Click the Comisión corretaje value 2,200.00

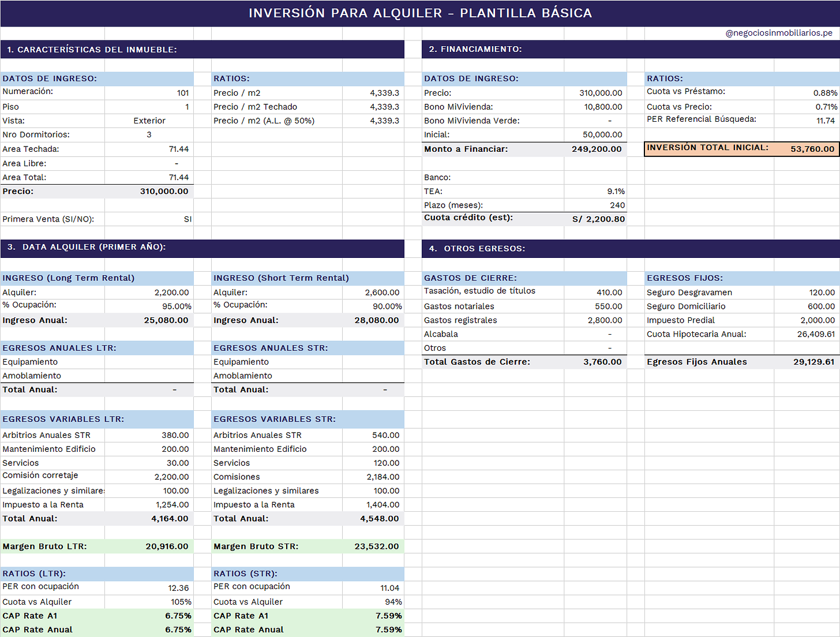click(x=149, y=477)
